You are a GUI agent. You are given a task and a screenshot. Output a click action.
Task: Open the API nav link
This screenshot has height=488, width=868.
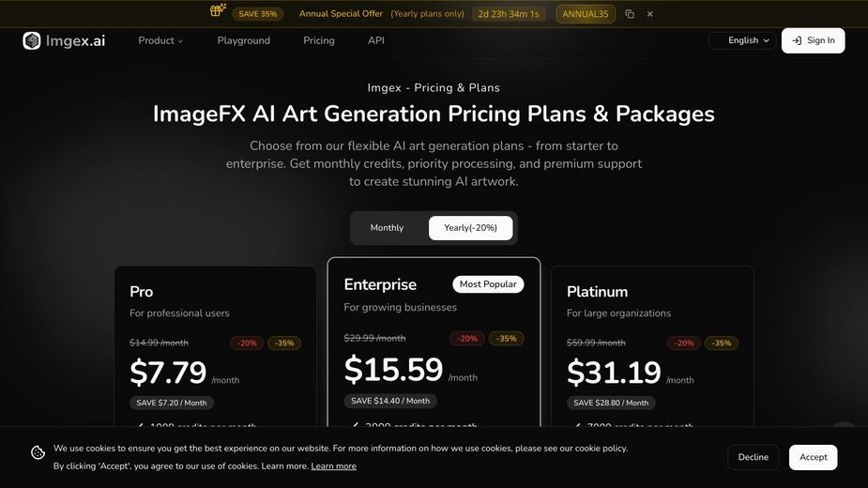pos(376,40)
